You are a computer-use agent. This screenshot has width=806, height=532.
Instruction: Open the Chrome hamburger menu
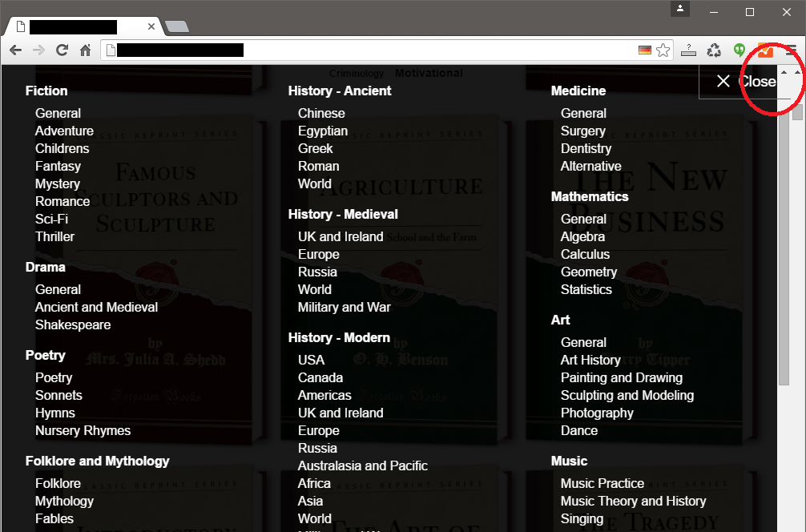(793, 50)
